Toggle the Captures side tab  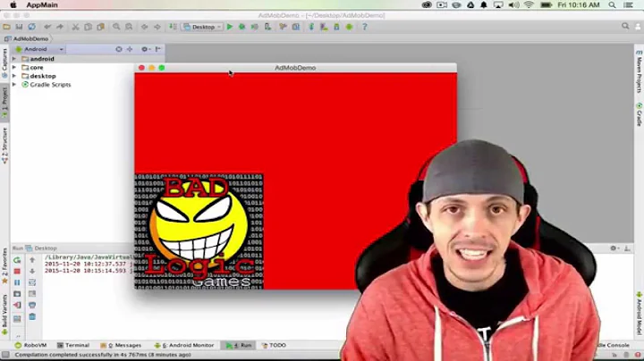pos(4,63)
